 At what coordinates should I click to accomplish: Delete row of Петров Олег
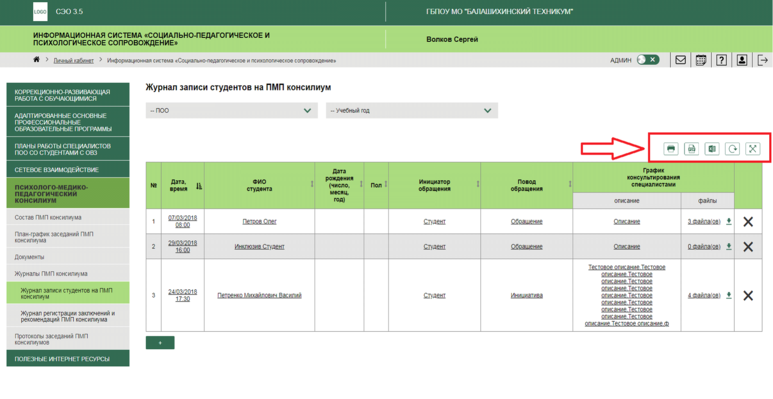(748, 221)
